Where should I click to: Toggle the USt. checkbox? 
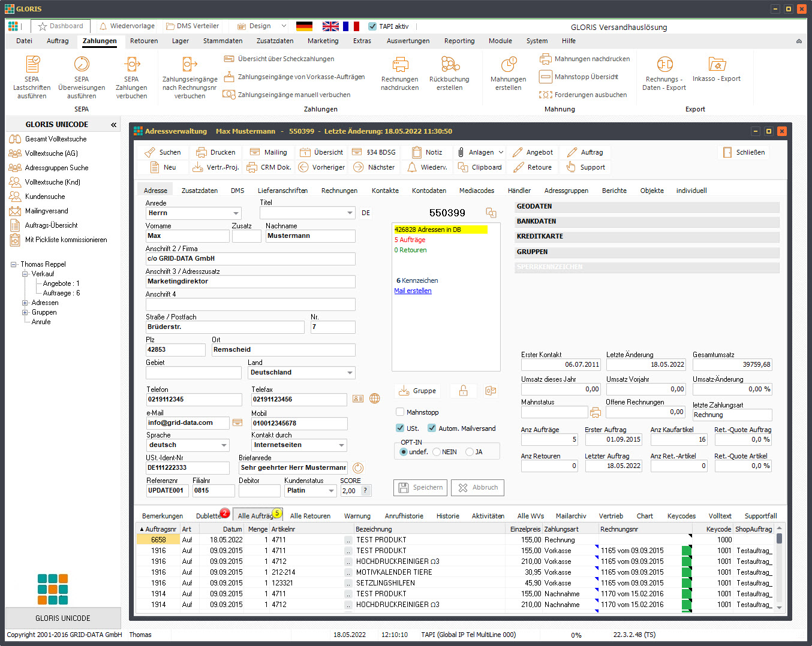click(x=400, y=428)
